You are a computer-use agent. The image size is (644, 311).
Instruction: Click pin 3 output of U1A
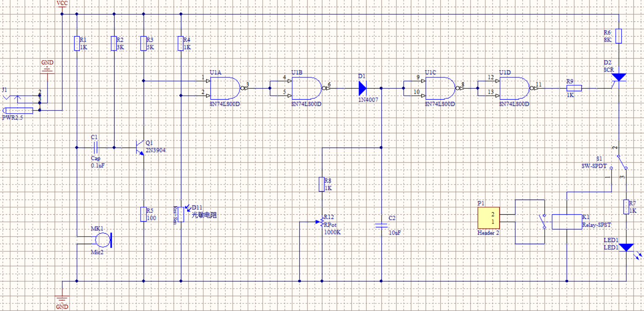(247, 85)
